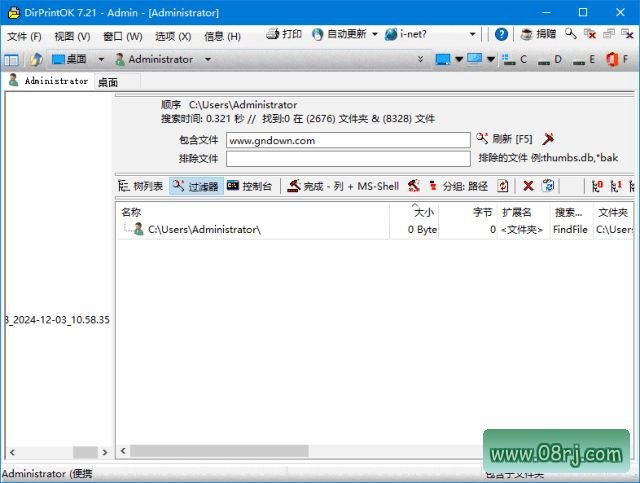Click the 打印 print icon
Screen dimensions: 640x483
(272, 34)
